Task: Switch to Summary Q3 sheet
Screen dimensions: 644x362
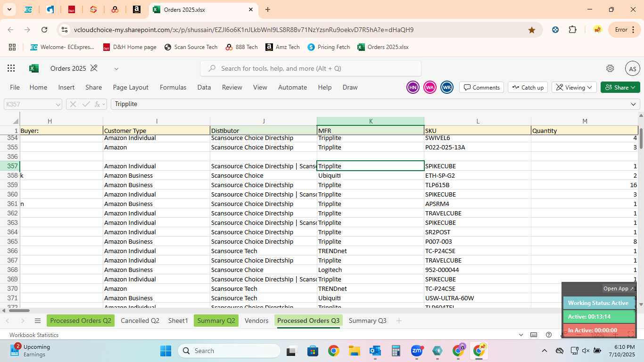Action: [x=367, y=321]
